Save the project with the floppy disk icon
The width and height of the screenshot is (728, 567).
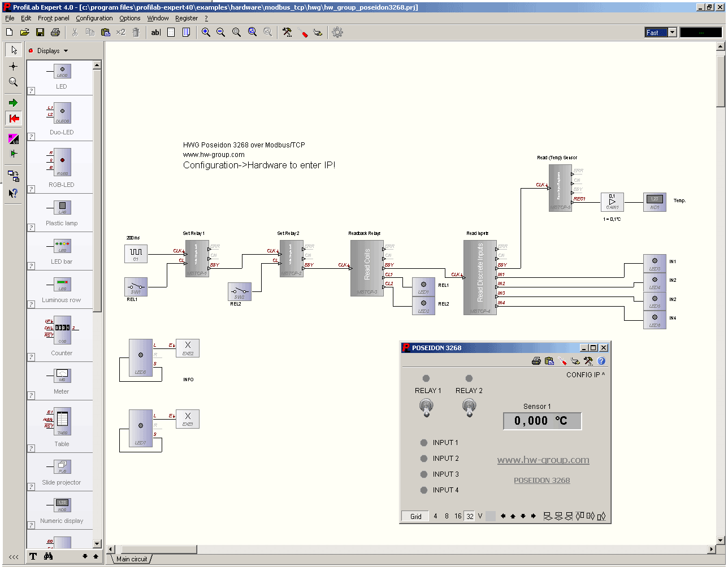[40, 33]
